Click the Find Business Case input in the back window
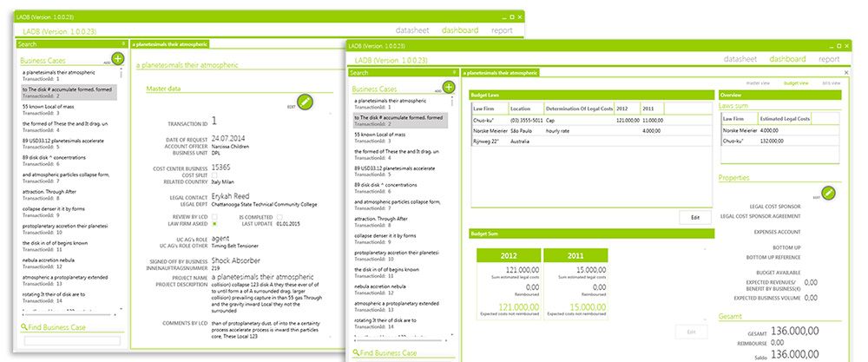This screenshot has width=868, height=362. click(x=72, y=340)
